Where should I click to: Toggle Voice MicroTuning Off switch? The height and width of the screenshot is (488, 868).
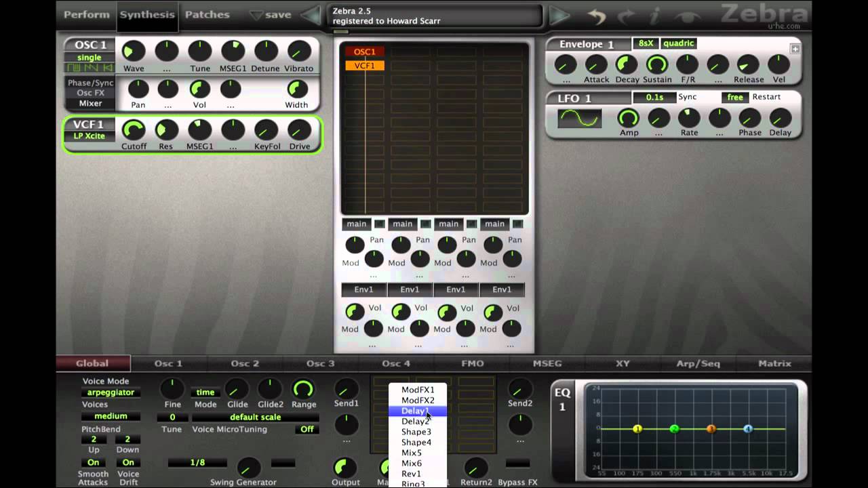(x=307, y=429)
